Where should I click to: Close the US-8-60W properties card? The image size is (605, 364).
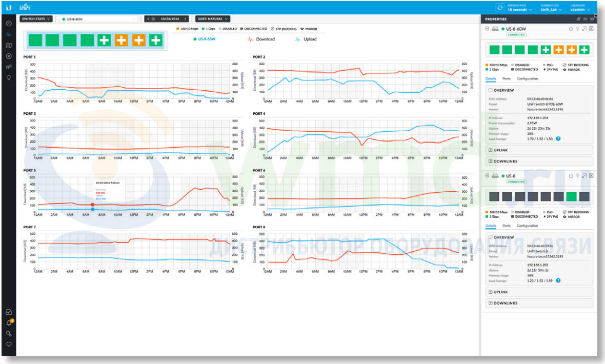click(x=591, y=29)
